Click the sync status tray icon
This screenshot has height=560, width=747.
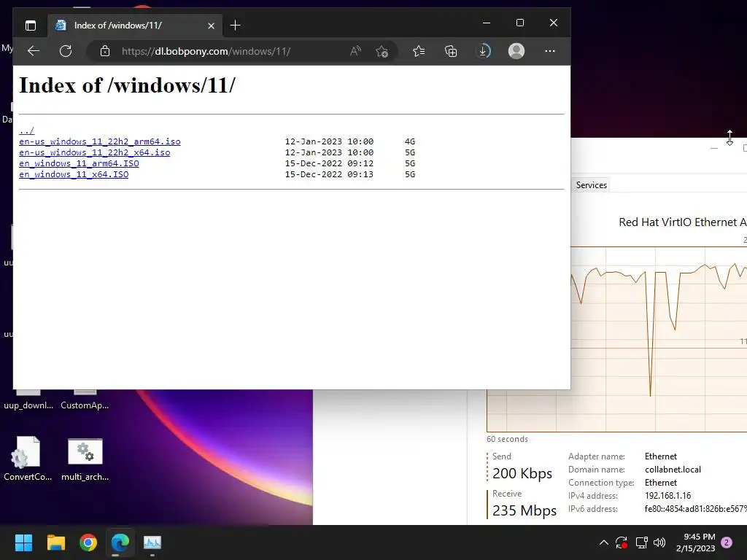(x=622, y=542)
